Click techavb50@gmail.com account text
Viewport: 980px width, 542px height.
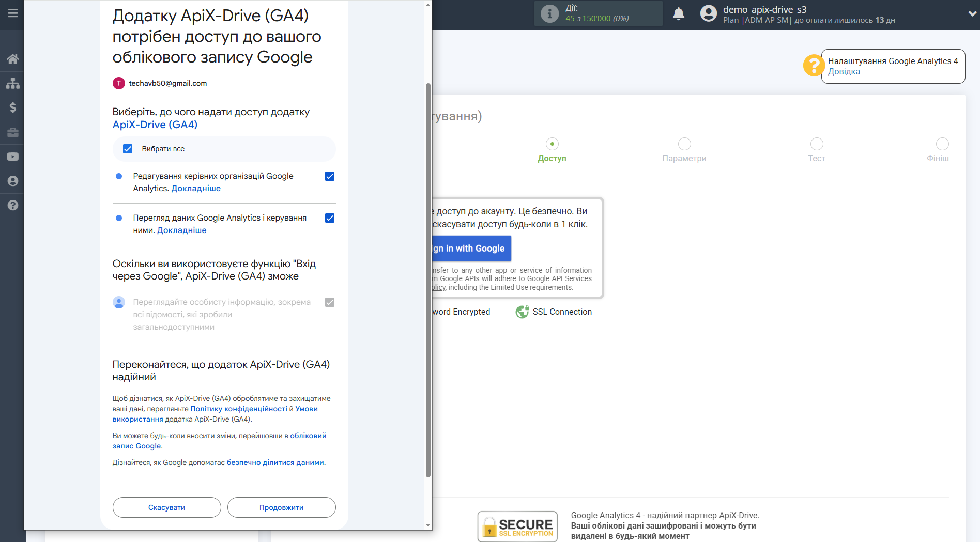point(168,83)
